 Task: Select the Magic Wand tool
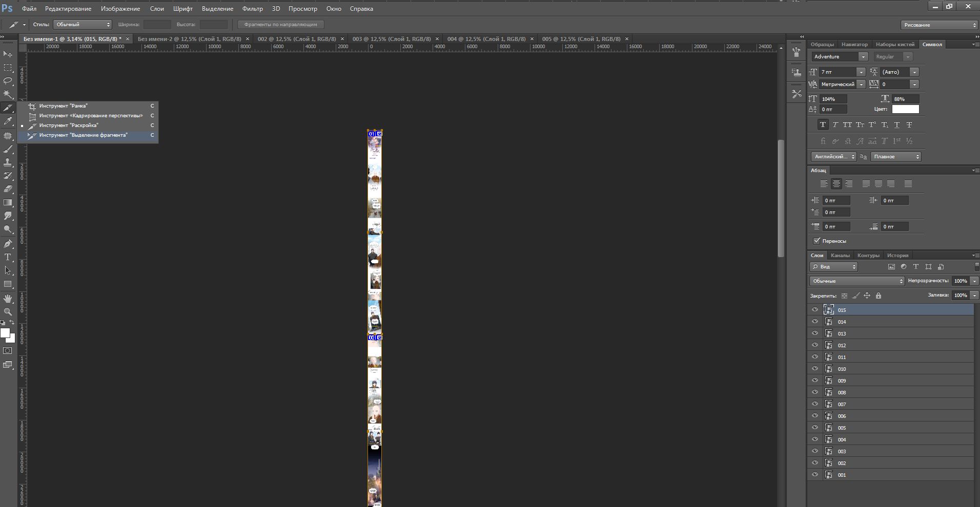pyautogui.click(x=8, y=94)
